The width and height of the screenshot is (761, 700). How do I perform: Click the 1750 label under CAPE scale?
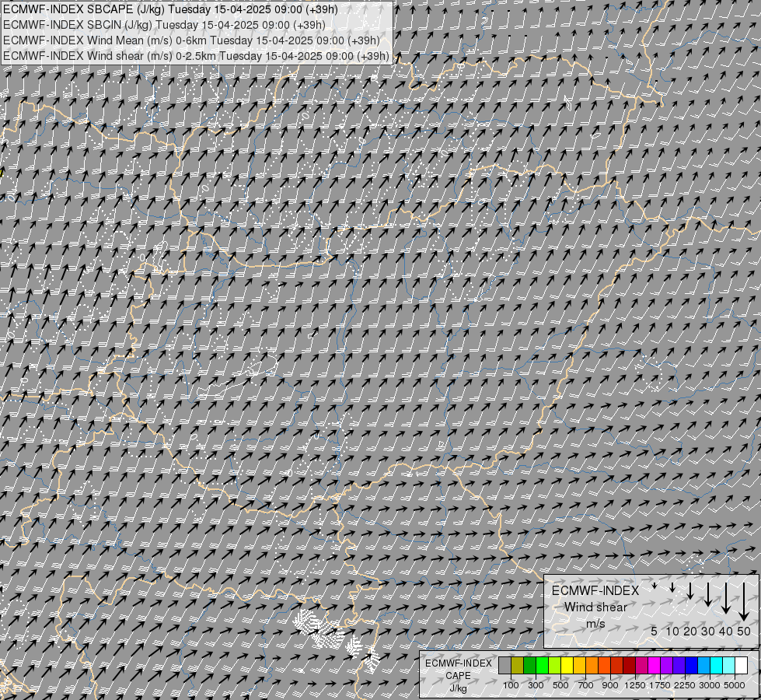(660, 685)
